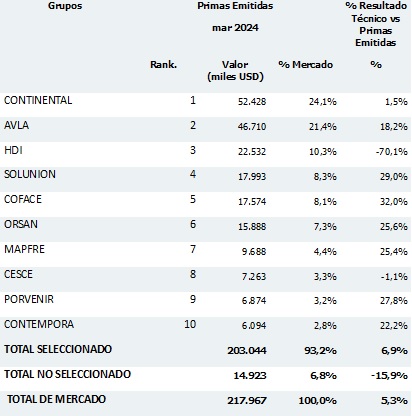
Task: Click the Valor (miles USD) header
Action: [x=235, y=70]
